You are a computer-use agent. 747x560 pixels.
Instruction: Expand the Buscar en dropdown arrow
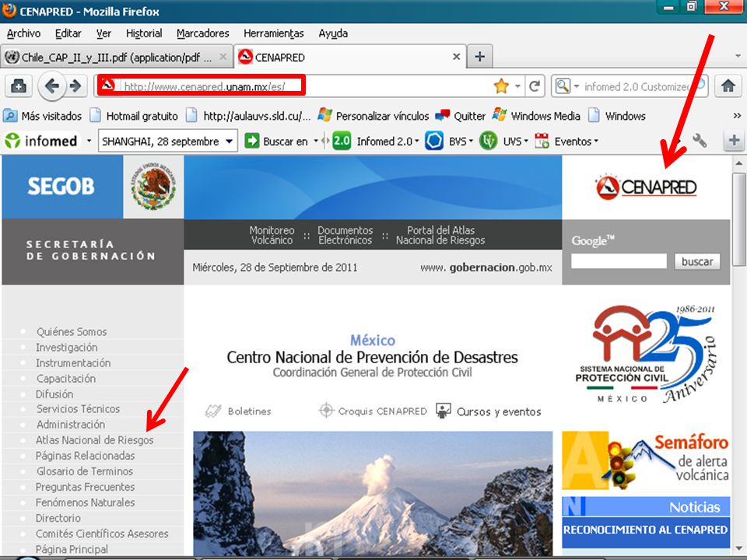coord(315,141)
